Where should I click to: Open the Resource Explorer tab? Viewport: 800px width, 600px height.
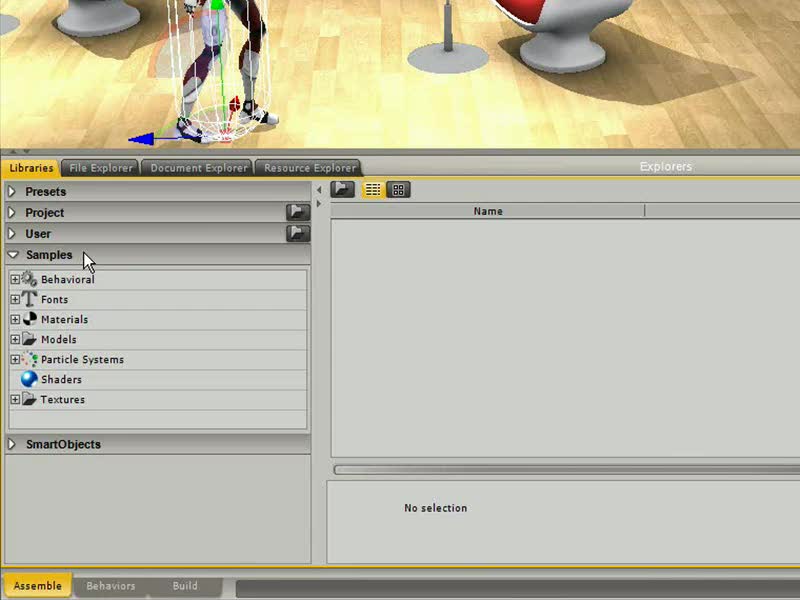tap(307, 167)
